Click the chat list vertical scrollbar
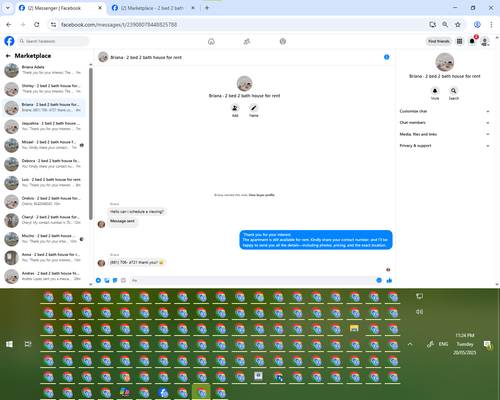This screenshot has width=500, height=400. point(91,143)
